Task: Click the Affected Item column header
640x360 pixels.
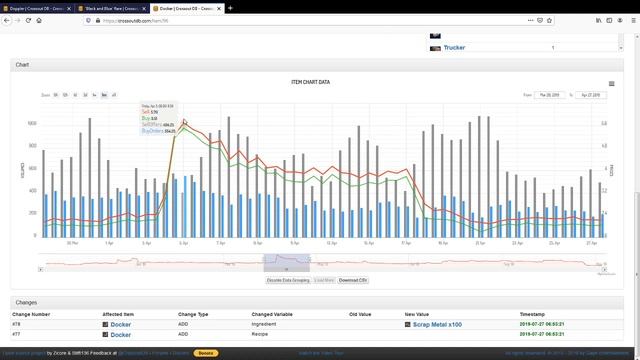Action: tap(118, 314)
